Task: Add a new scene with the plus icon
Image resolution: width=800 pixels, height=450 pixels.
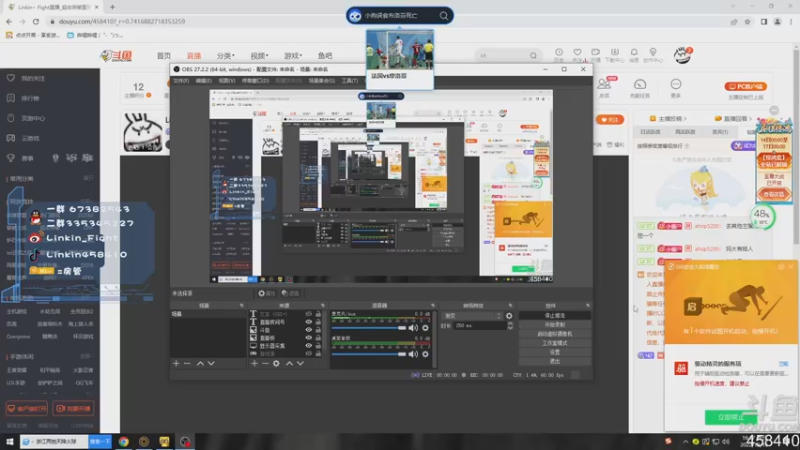Action: click(x=176, y=363)
